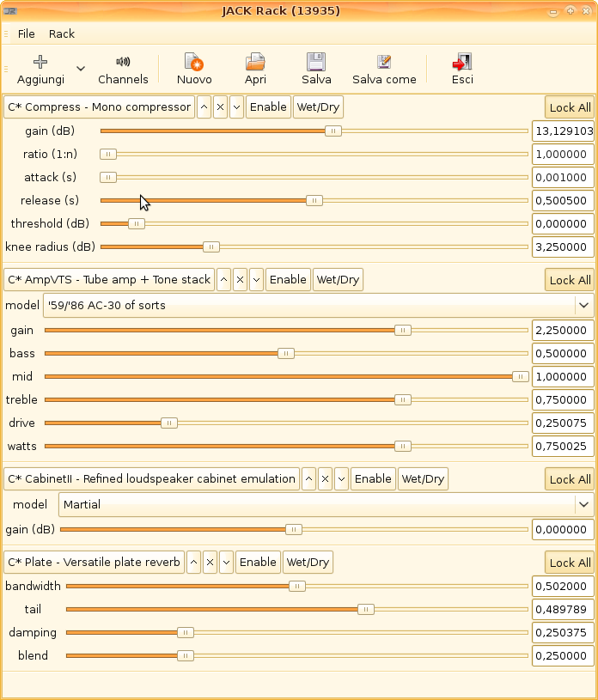The image size is (598, 700).
Task: Toggle Enable on AmpVTS plugin
Action: (288, 280)
